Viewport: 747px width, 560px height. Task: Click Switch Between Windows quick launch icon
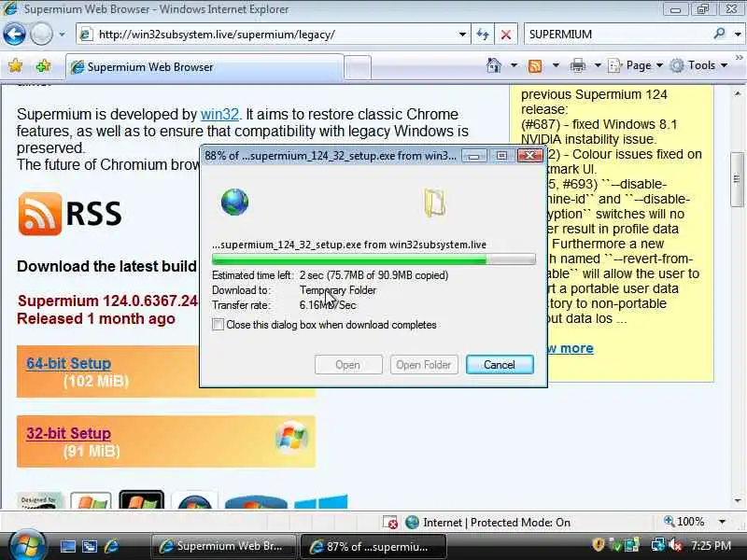(x=90, y=546)
